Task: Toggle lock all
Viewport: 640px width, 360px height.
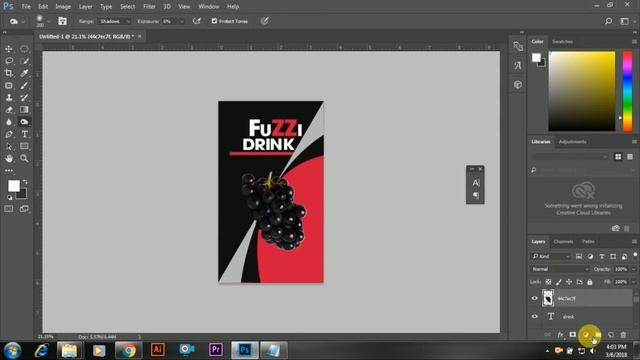Action: [589, 282]
